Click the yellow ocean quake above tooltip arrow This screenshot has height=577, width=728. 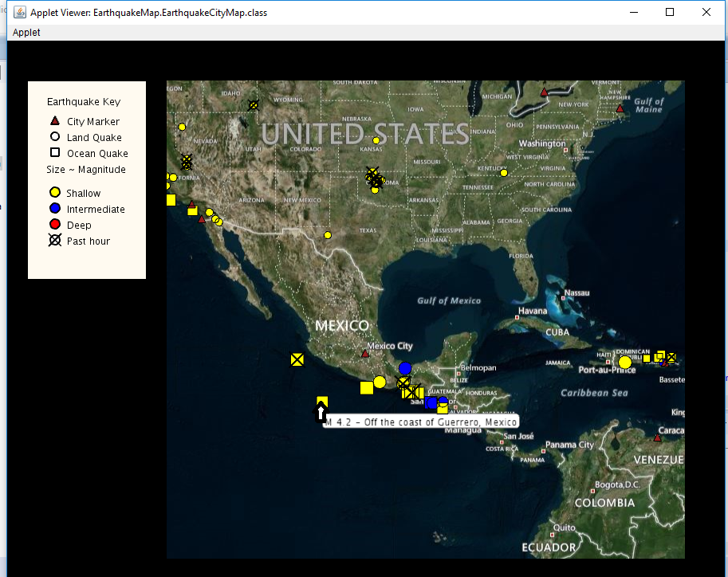point(322,402)
